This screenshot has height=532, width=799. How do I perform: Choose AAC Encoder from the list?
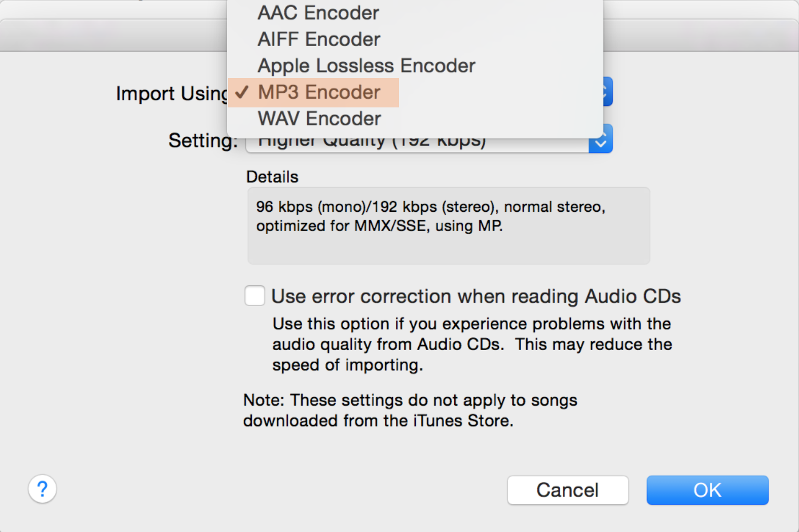click(318, 13)
